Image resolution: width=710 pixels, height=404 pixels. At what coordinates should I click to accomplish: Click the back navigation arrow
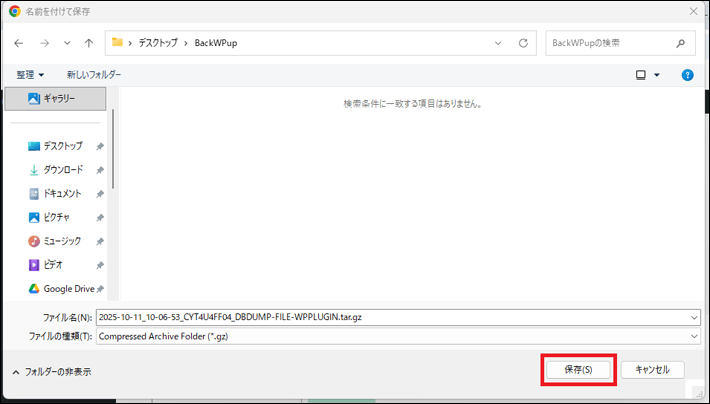[x=19, y=43]
